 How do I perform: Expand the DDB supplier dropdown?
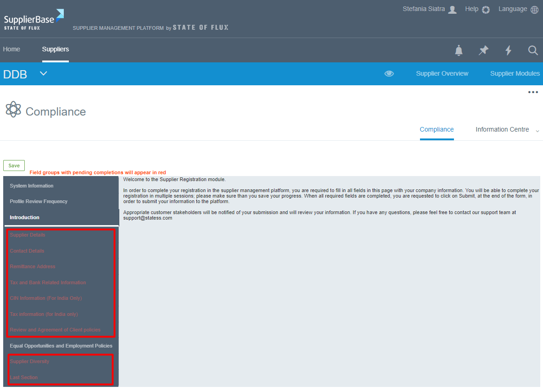(x=43, y=73)
